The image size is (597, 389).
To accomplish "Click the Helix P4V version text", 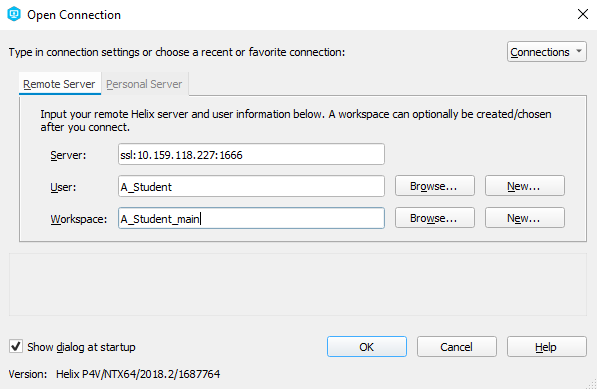I will [x=138, y=374].
